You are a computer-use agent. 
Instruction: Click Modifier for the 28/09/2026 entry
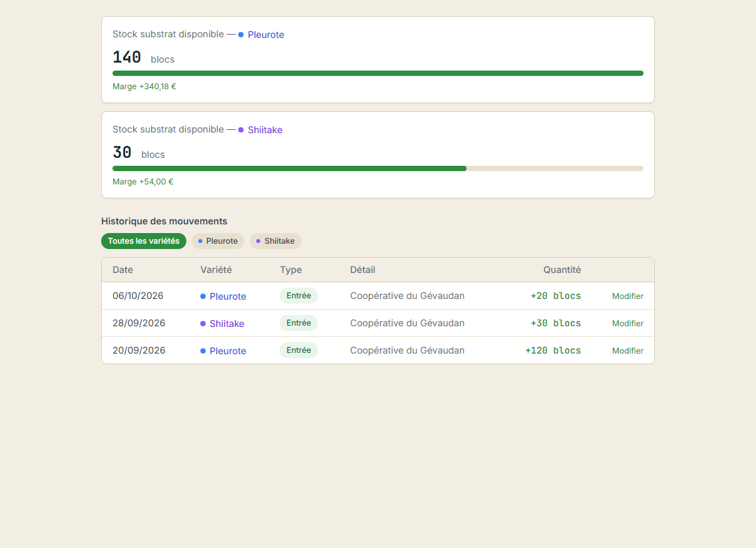pyautogui.click(x=628, y=323)
